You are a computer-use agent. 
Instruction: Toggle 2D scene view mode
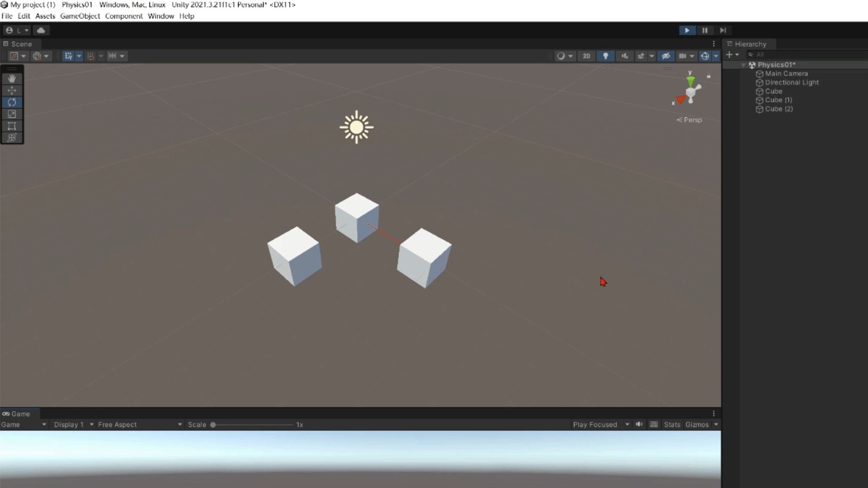pos(586,56)
